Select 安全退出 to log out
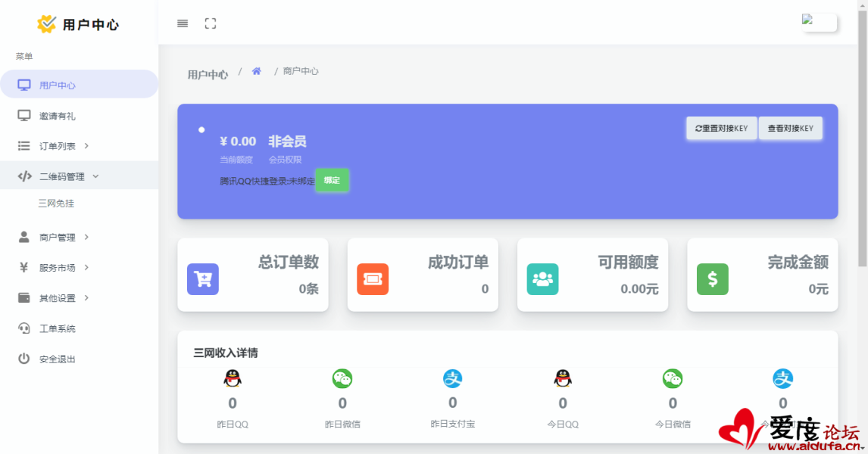Image resolution: width=868 pixels, height=454 pixels. click(80, 359)
